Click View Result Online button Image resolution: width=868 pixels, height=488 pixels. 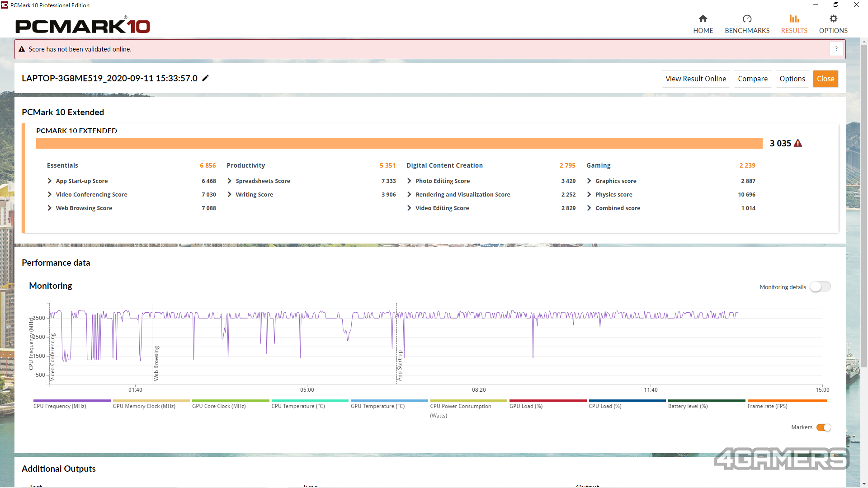click(696, 79)
